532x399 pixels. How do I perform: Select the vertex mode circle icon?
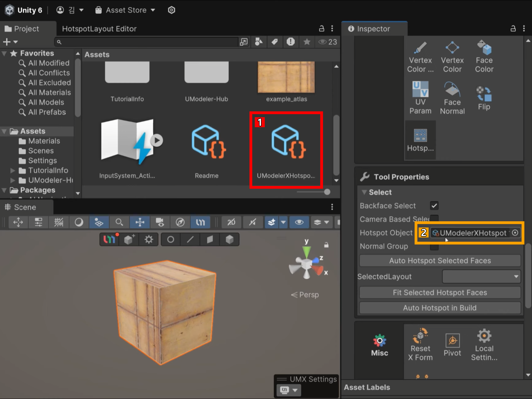(171, 239)
